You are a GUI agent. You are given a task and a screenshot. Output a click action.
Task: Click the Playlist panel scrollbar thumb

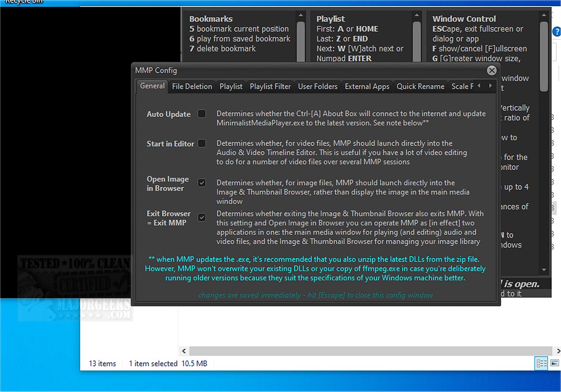pos(417,41)
